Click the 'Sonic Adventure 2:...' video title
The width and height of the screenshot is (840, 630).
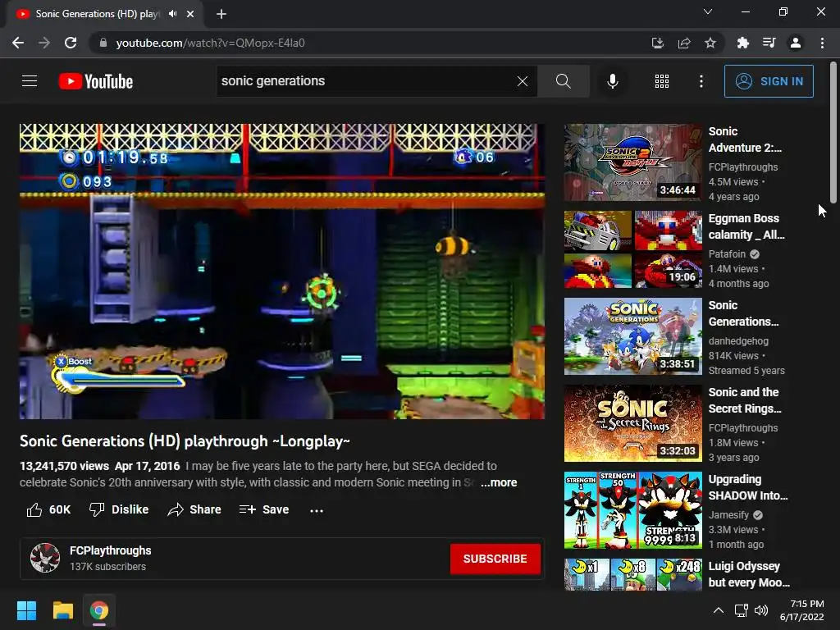745,139
